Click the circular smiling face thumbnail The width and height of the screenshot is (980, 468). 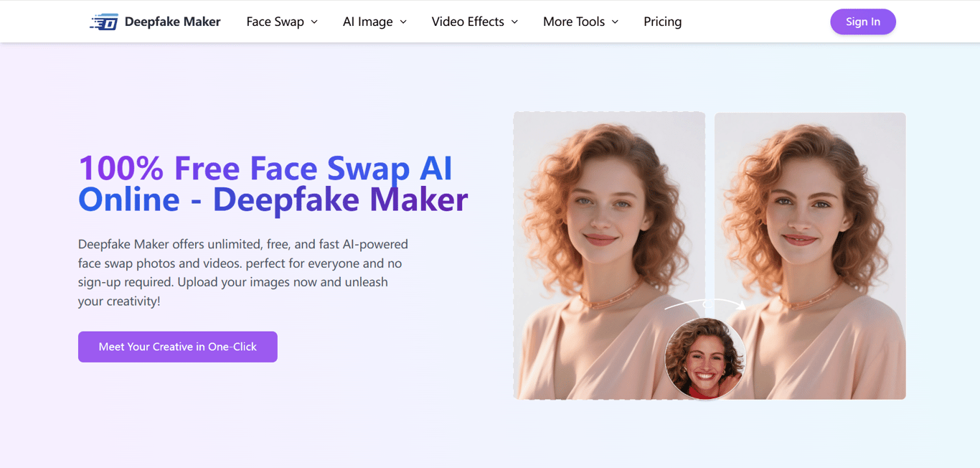click(x=705, y=359)
